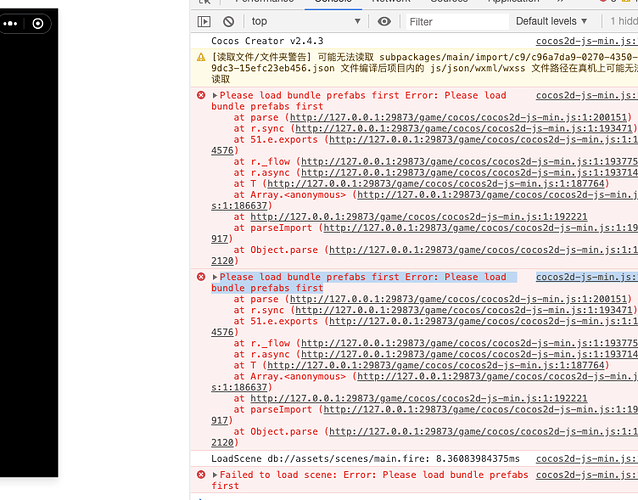Open first error's 'at r.sync' link ending 193471
638x500 pixels.
tap(464, 128)
